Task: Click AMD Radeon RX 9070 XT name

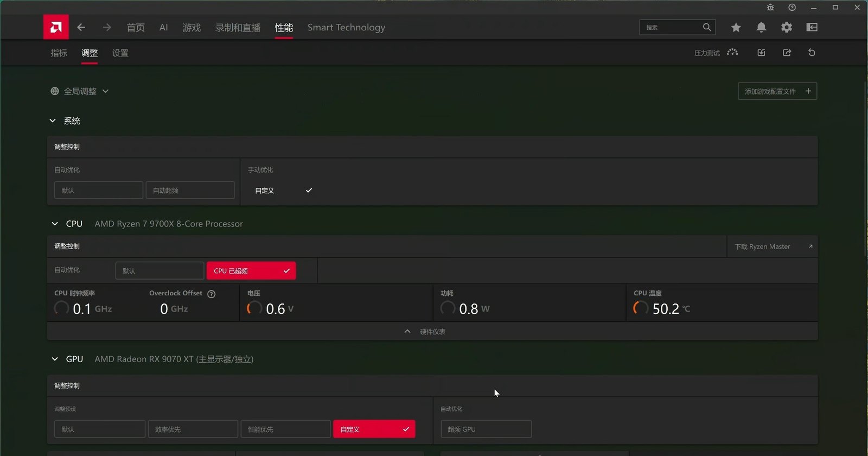Action: [x=174, y=359]
